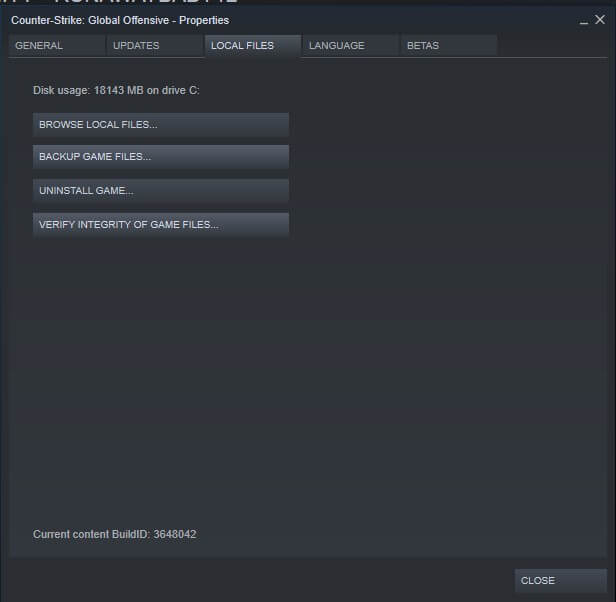Go to the LANGUAGE tab
The height and width of the screenshot is (602, 616).
[x=351, y=46]
